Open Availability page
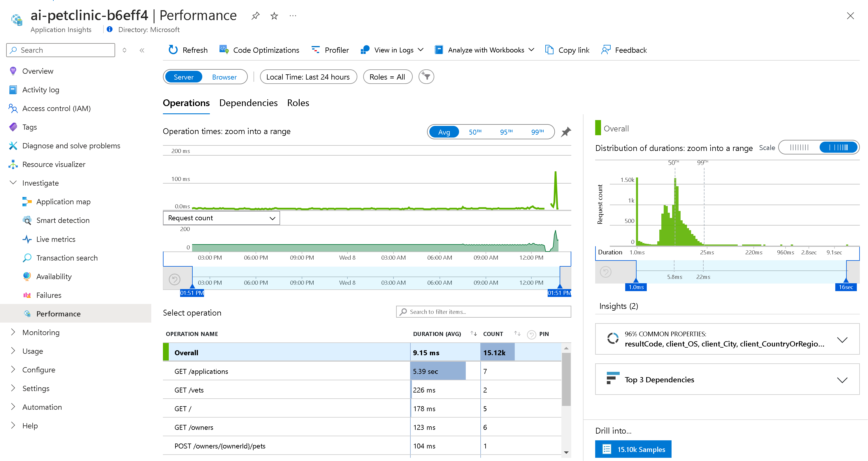 [54, 276]
